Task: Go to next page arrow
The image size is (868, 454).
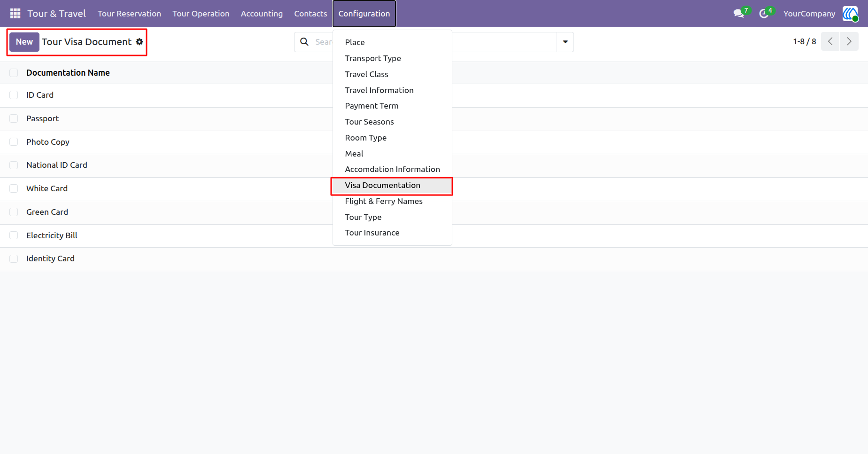Action: click(x=849, y=41)
